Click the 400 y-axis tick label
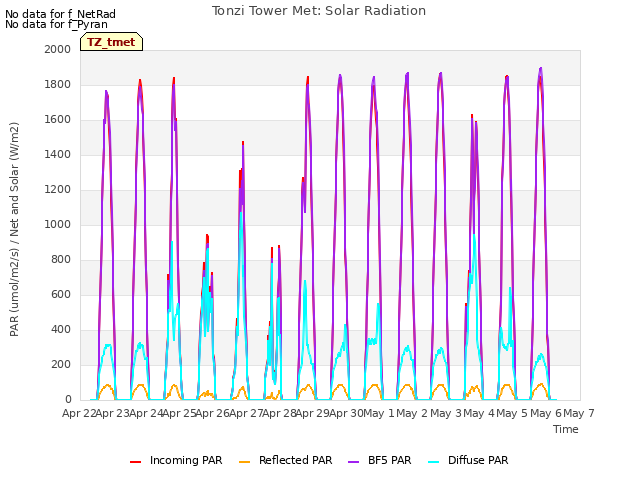The width and height of the screenshot is (640, 480). [x=61, y=329]
